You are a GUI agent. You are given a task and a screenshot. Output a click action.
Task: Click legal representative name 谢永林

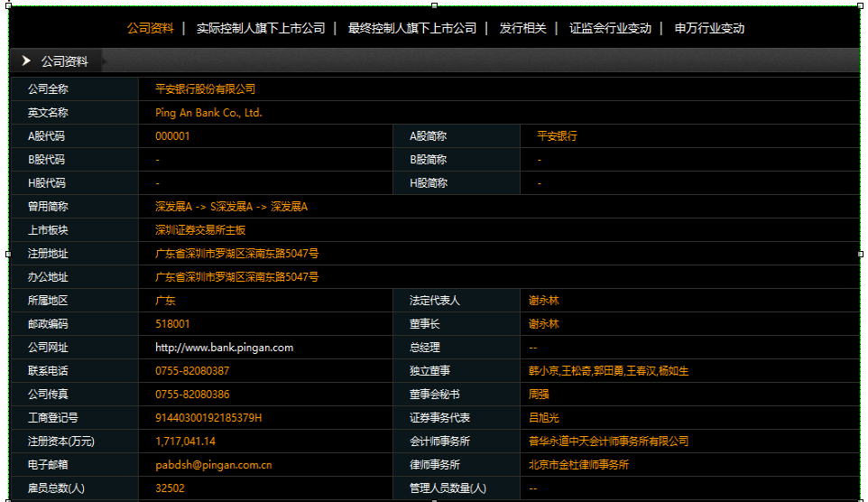coord(544,301)
